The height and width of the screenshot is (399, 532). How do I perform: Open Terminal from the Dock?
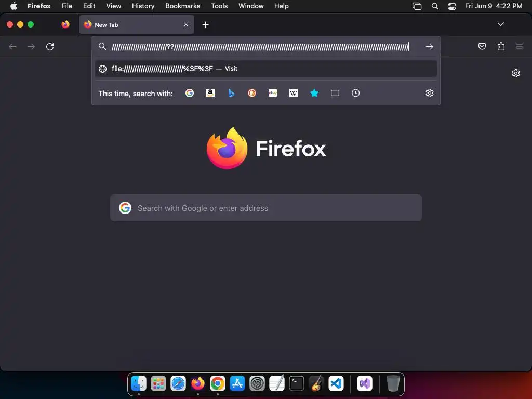click(x=296, y=383)
